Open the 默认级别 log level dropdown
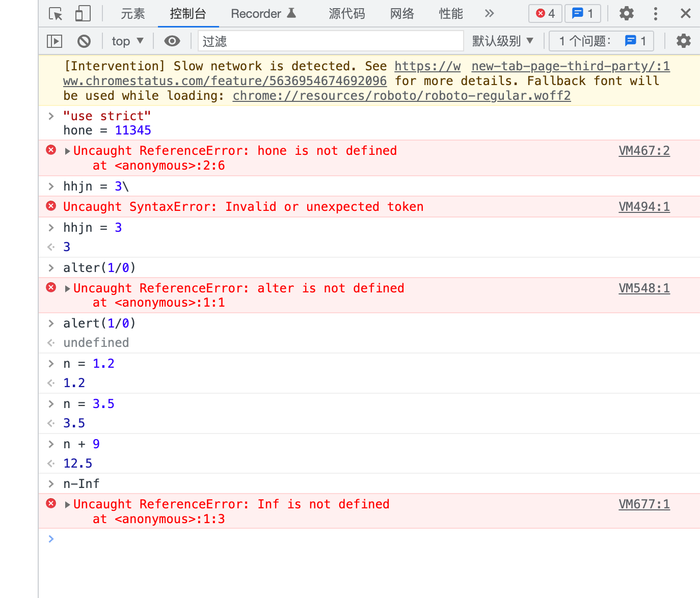Screen dimensions: 700x598 coord(503,41)
